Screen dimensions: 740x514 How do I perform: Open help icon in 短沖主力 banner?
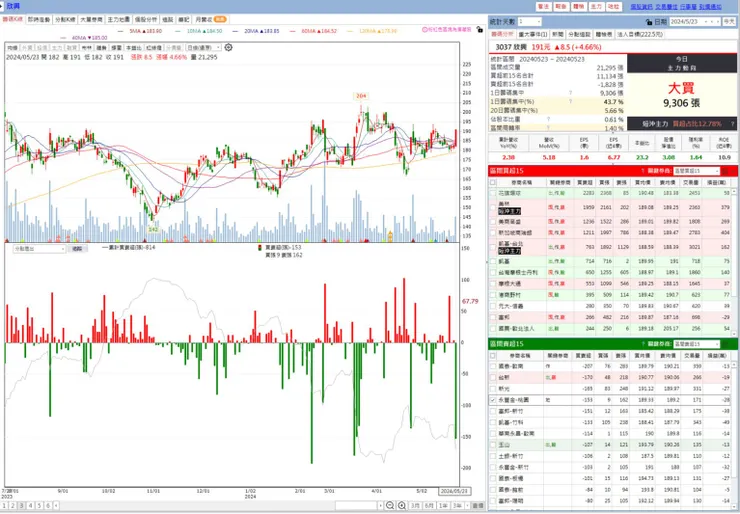[x=732, y=124]
